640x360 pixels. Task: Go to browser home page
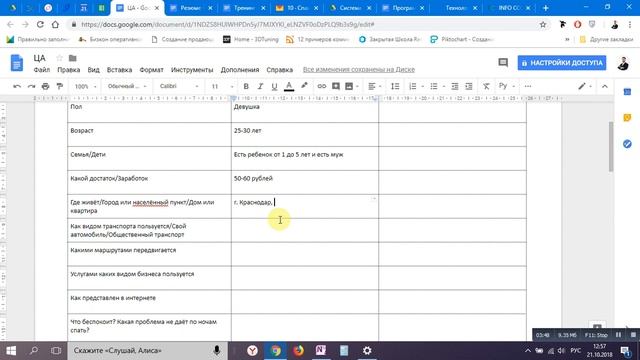[x=55, y=24]
